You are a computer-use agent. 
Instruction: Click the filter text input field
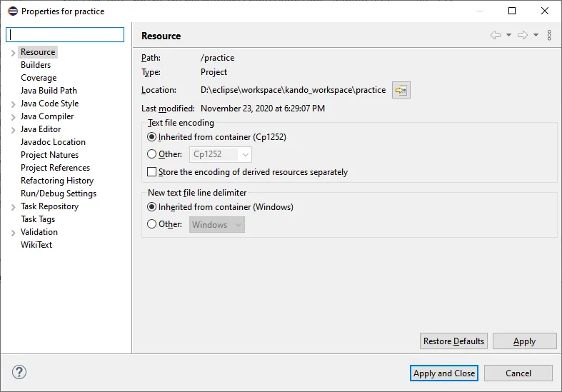tap(66, 34)
